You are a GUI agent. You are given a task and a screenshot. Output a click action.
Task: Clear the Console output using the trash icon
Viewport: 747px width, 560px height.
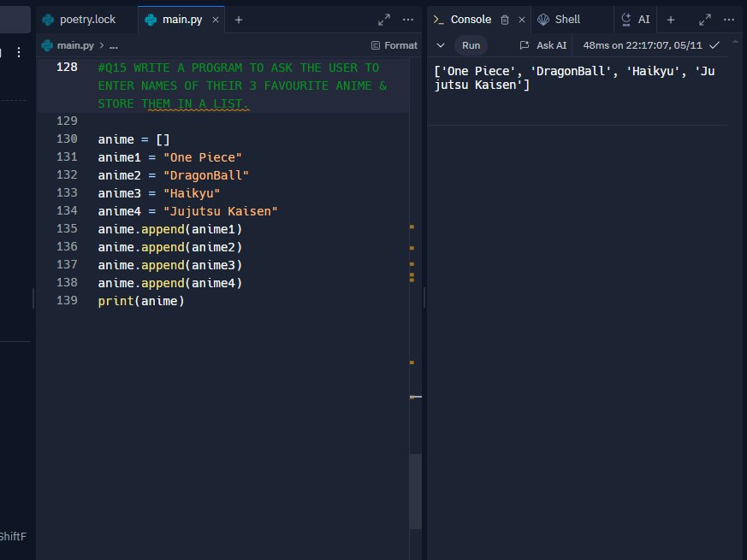(x=505, y=19)
